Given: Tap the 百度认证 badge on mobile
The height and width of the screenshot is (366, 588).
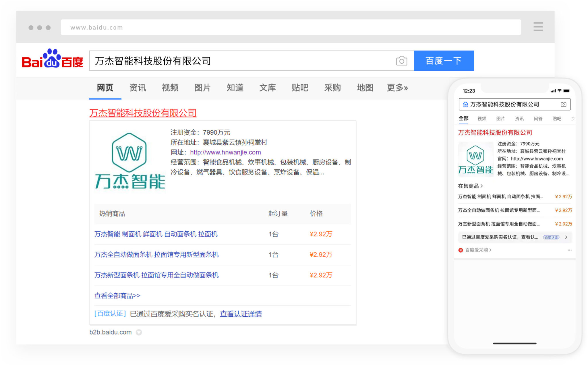Looking at the screenshot, I should pyautogui.click(x=551, y=237).
